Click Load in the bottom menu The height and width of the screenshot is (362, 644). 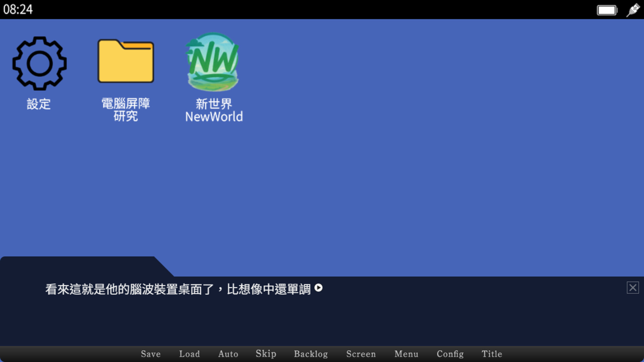pyautogui.click(x=190, y=354)
